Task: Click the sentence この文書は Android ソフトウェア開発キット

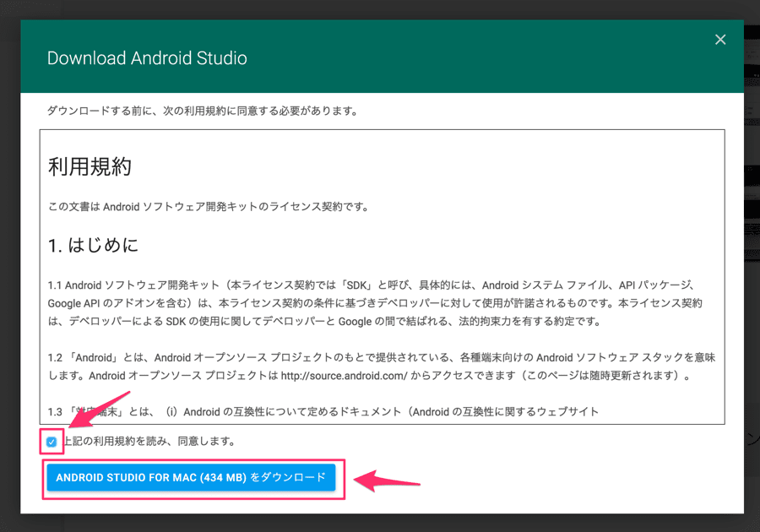Action: click(x=209, y=207)
